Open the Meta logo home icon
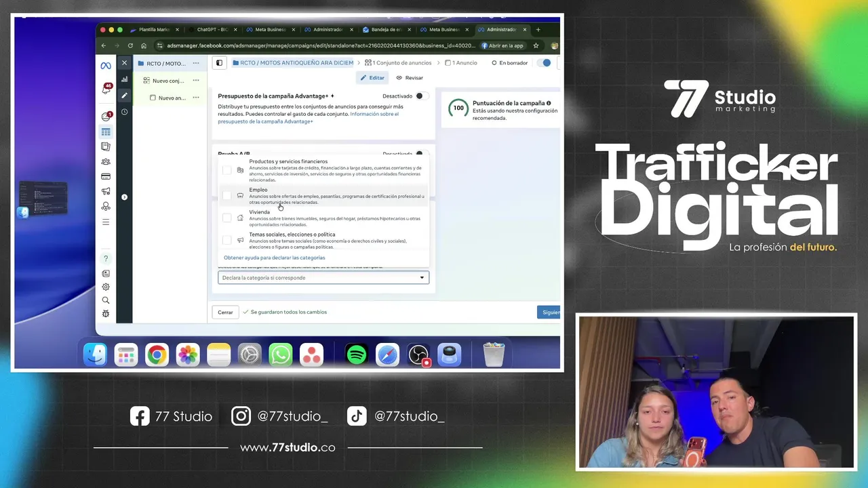 pyautogui.click(x=106, y=66)
